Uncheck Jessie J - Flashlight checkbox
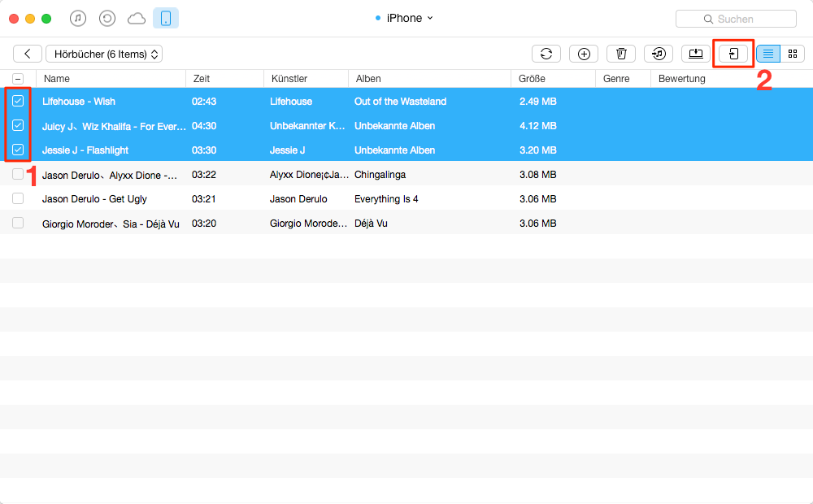The image size is (813, 504). [x=18, y=150]
